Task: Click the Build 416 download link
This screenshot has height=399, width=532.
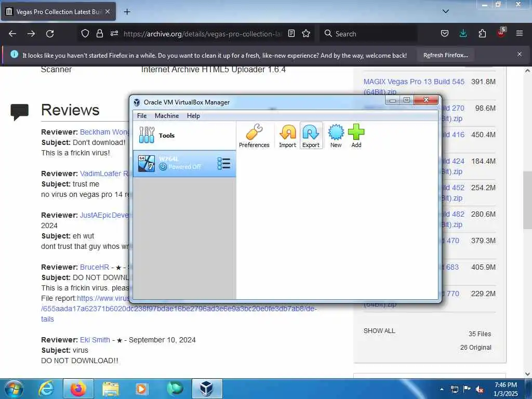Action: tap(453, 135)
